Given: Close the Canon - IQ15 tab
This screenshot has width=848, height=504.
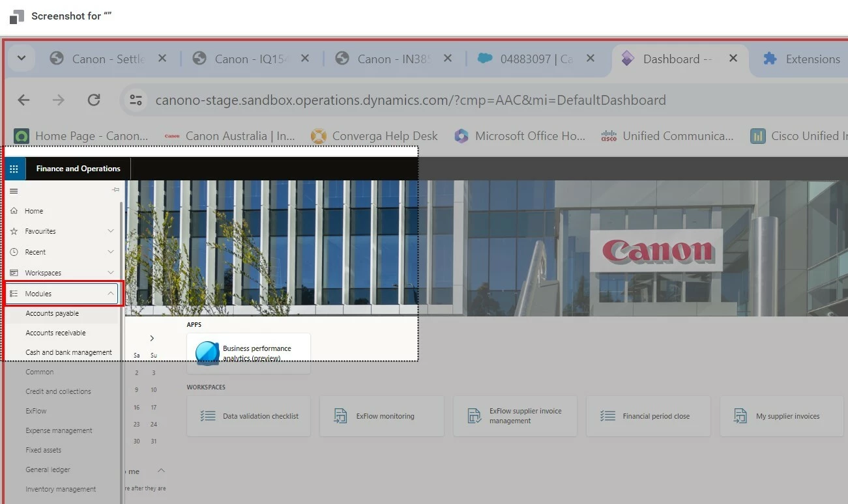Looking at the screenshot, I should point(305,58).
